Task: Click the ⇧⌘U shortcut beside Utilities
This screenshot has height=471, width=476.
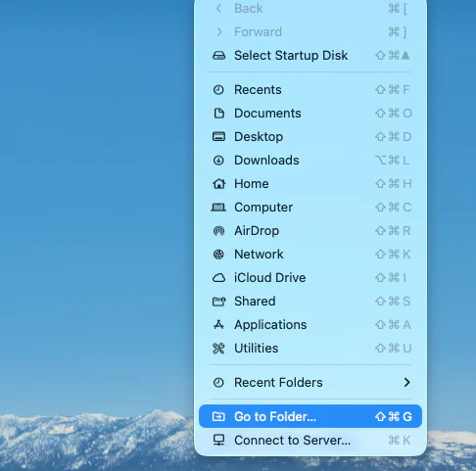Action: [x=393, y=349]
